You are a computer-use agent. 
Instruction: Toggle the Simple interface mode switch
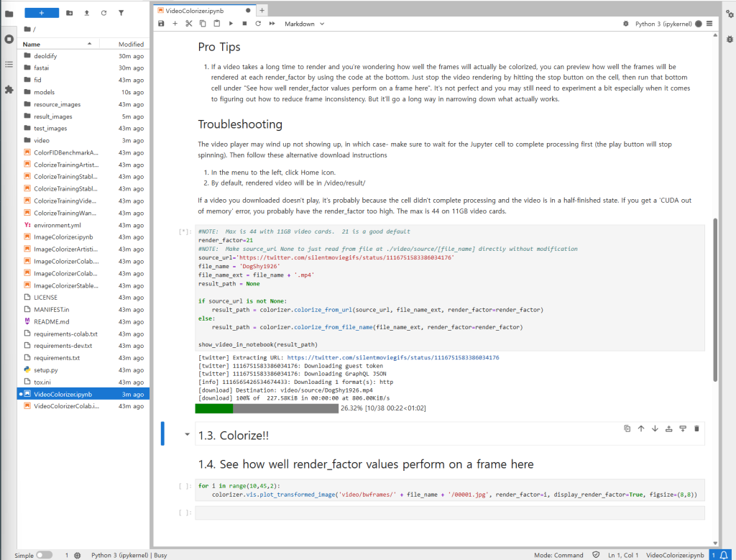point(44,555)
